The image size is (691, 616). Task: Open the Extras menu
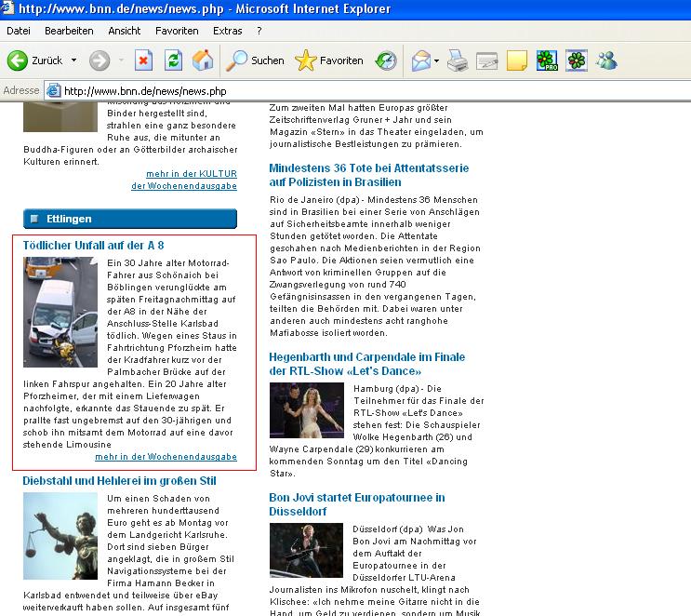[228, 31]
